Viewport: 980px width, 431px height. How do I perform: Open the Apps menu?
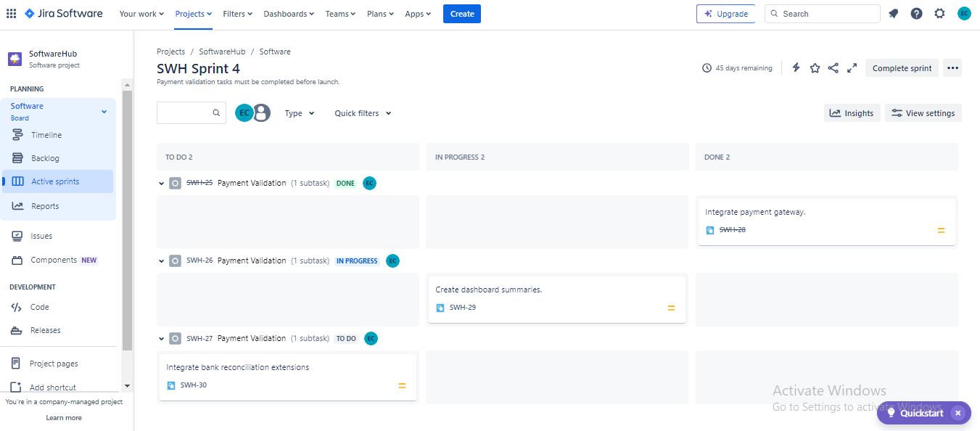(418, 14)
